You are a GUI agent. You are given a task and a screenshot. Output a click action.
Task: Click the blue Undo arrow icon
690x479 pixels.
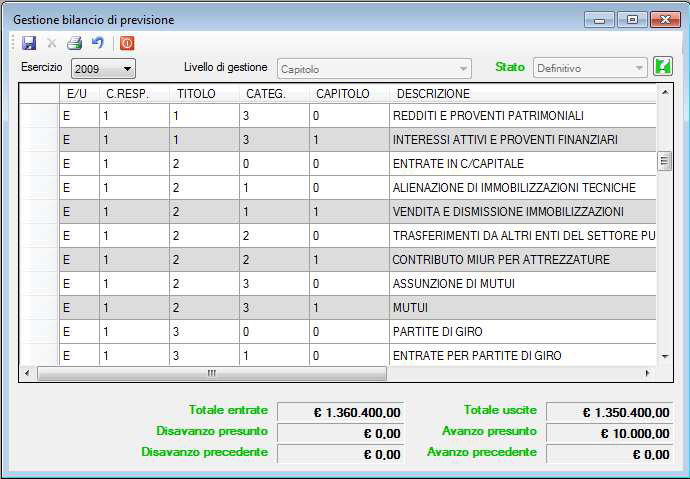98,43
